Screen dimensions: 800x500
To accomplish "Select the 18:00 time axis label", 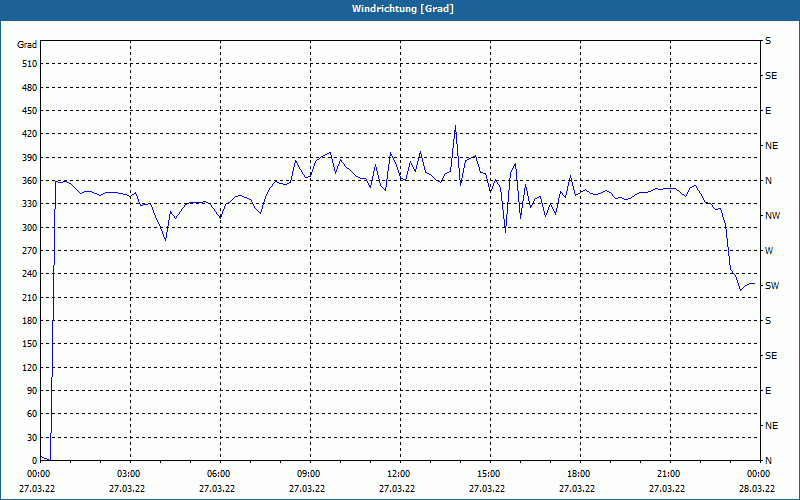I will 580,474.
